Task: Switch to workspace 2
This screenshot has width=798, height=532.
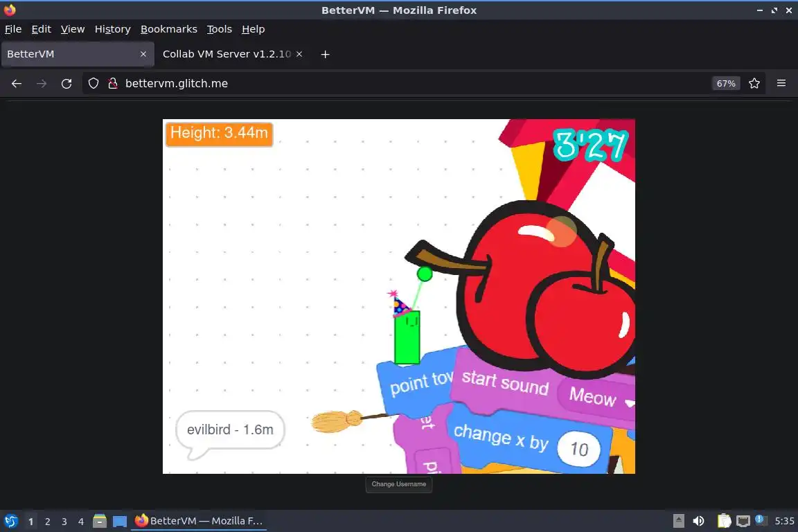Action: click(x=47, y=522)
